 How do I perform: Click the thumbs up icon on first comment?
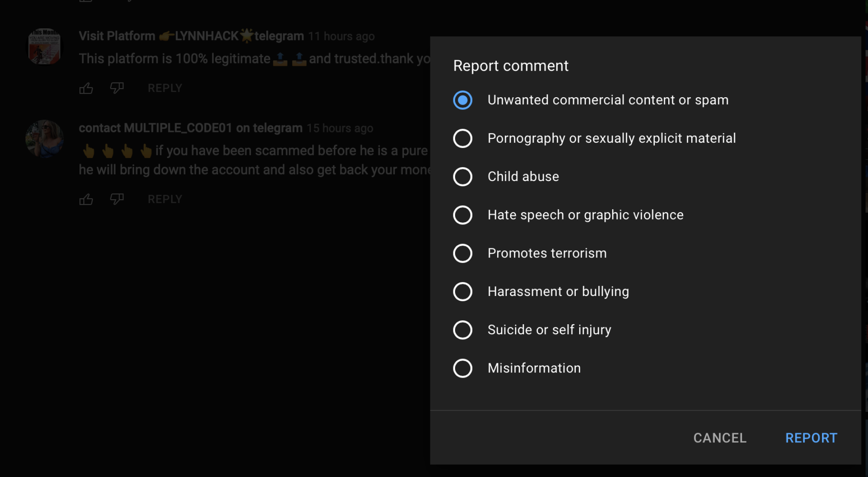tap(85, 88)
